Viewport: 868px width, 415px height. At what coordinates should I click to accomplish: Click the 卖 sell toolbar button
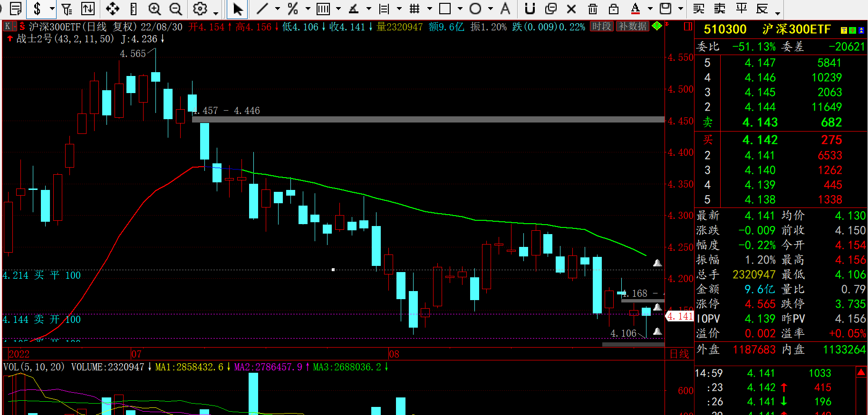(720, 9)
